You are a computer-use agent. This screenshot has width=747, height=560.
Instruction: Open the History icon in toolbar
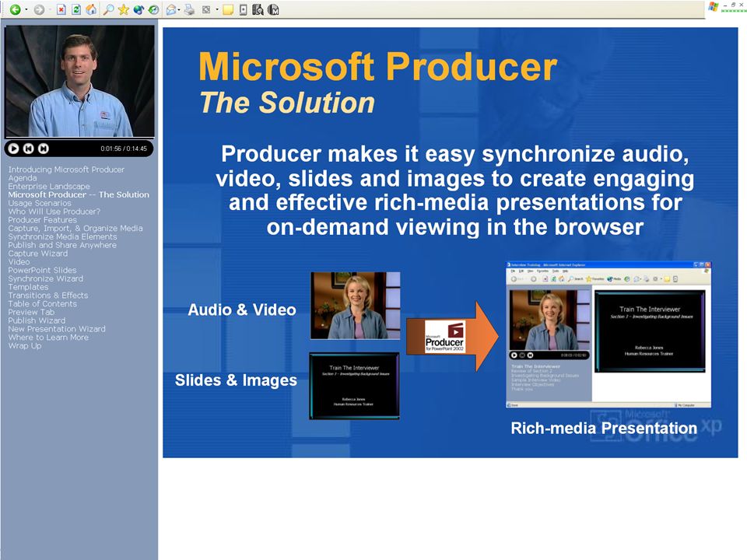153,9
